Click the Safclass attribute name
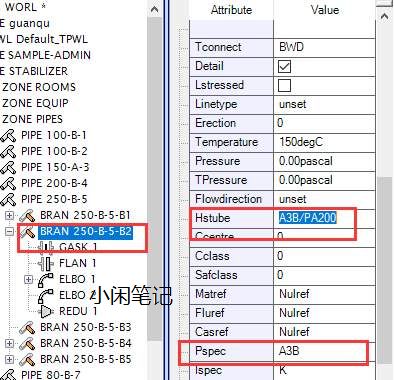Image resolution: width=394 pixels, height=380 pixels. click(x=216, y=275)
